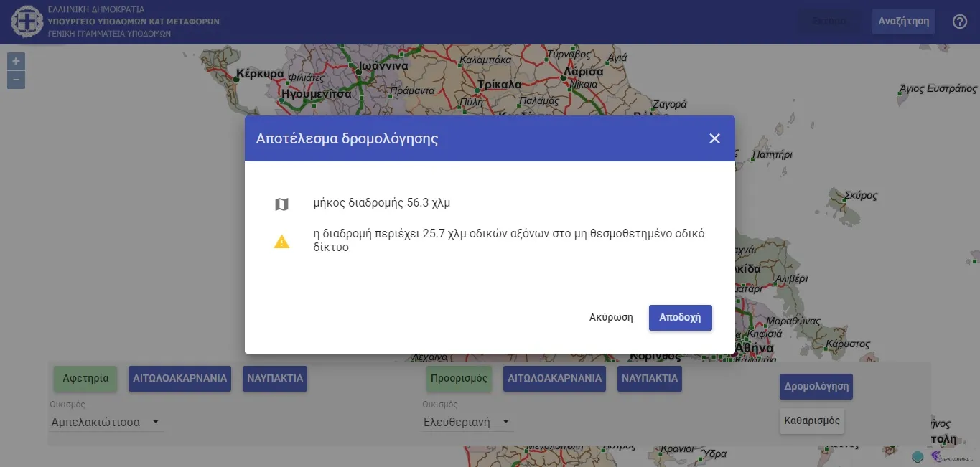Select the Αφετηρία starting point button
This screenshot has height=467, width=980.
[x=85, y=379]
